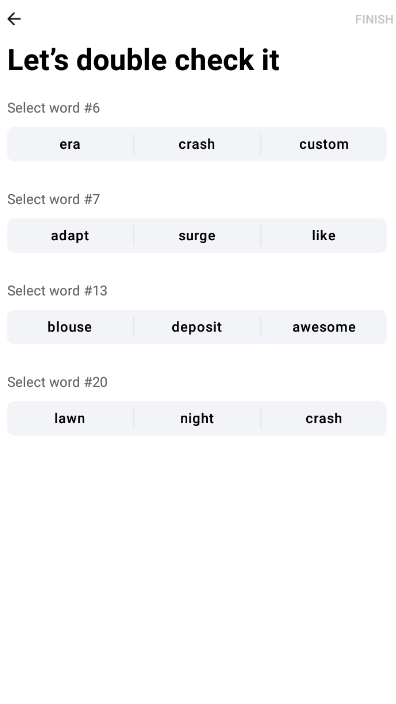Click the 'Select word #7' label
Viewport: 396px width, 704px height.
coord(53,199)
